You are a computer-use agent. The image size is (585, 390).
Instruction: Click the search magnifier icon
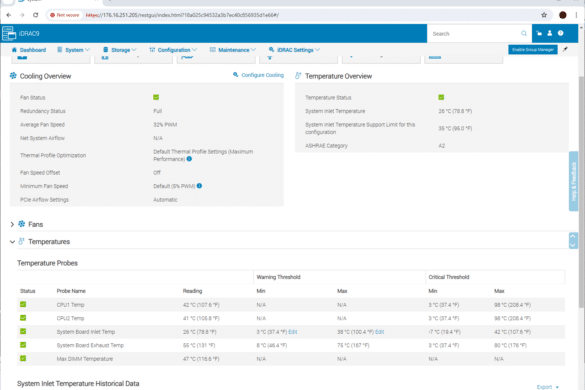(x=524, y=34)
